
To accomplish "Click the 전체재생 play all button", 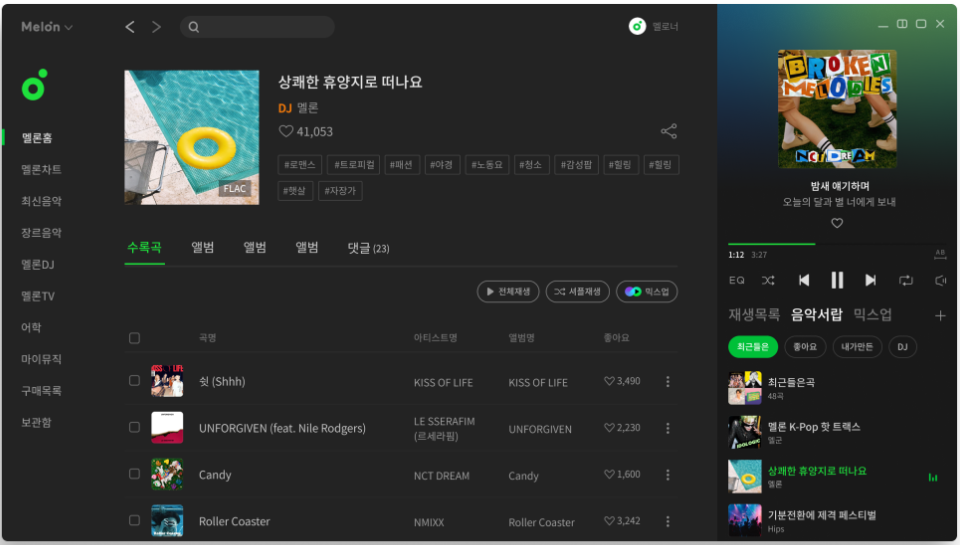I will point(508,291).
